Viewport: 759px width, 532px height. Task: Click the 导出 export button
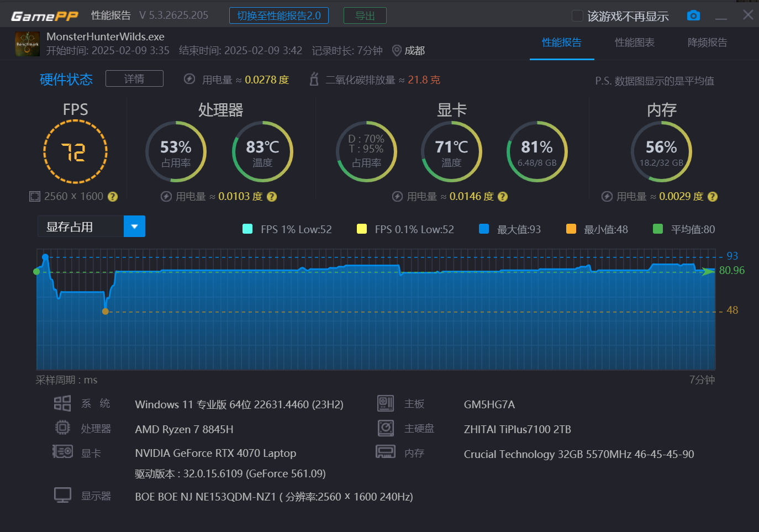(x=365, y=15)
